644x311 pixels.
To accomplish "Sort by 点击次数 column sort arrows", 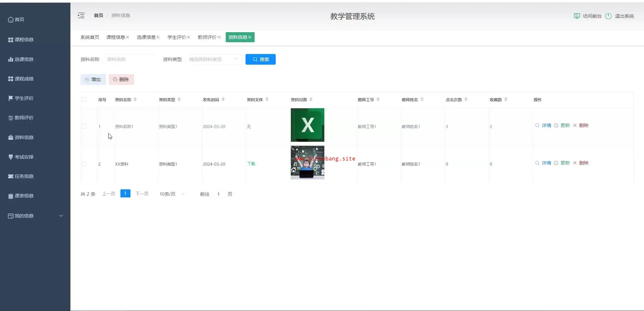I will coord(466,100).
